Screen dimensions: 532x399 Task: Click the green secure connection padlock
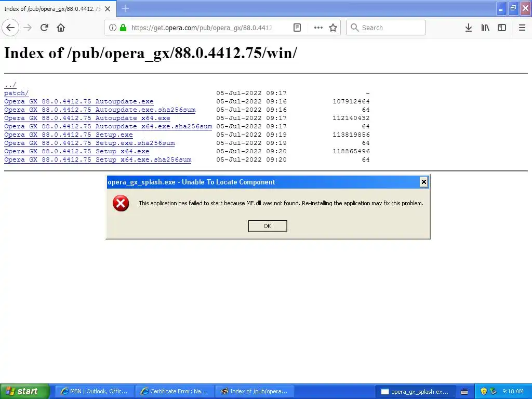click(x=123, y=28)
